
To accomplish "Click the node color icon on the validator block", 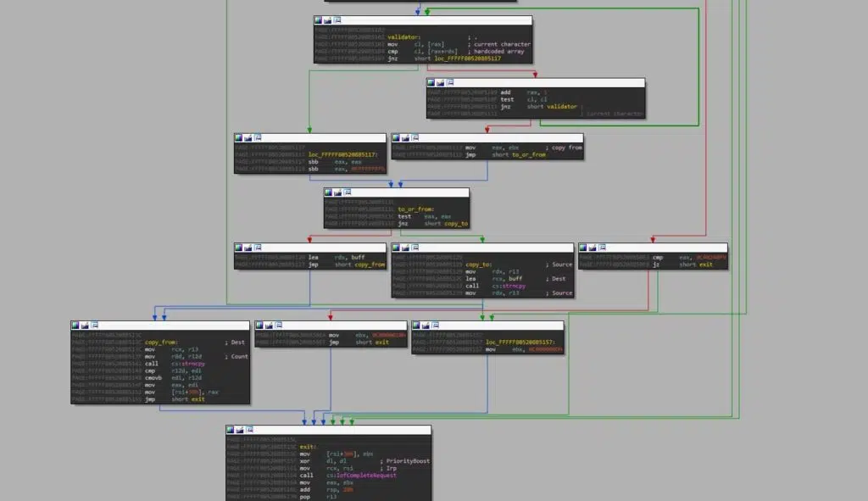I will [319, 20].
